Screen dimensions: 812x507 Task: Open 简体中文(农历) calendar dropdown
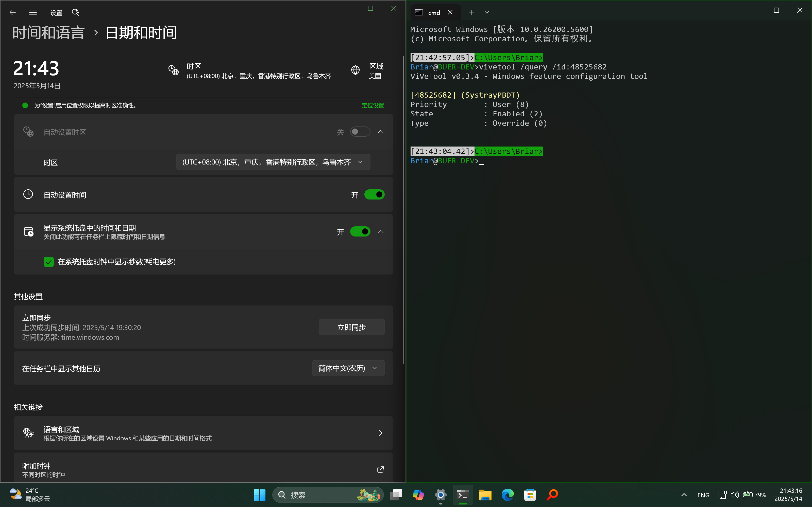point(348,368)
